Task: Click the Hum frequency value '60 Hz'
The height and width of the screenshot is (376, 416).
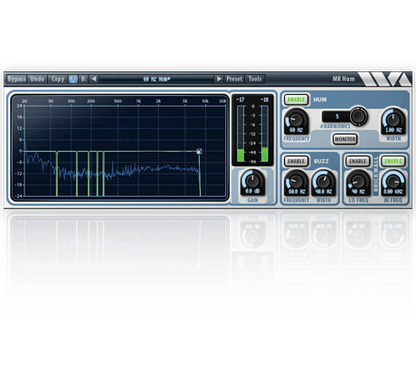Action: tap(296, 130)
